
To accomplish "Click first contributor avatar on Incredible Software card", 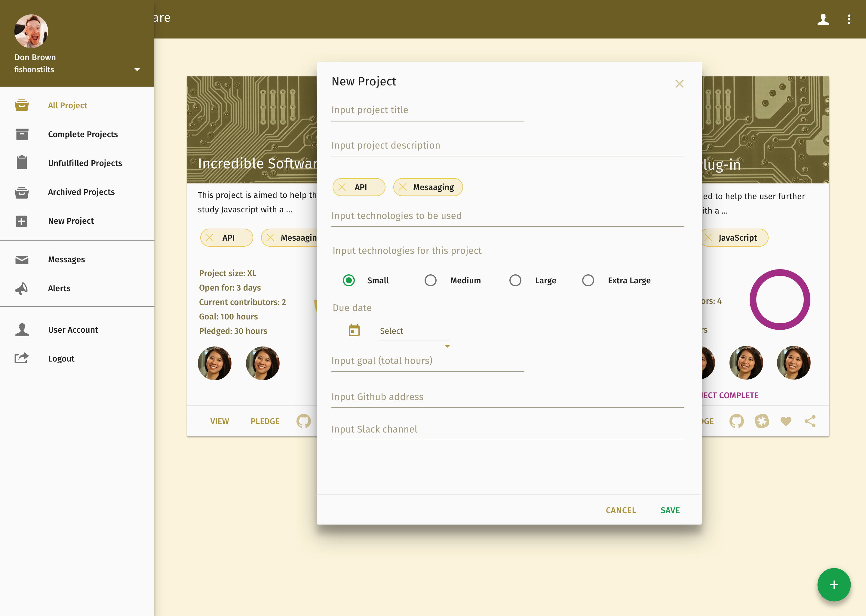I will pyautogui.click(x=215, y=363).
